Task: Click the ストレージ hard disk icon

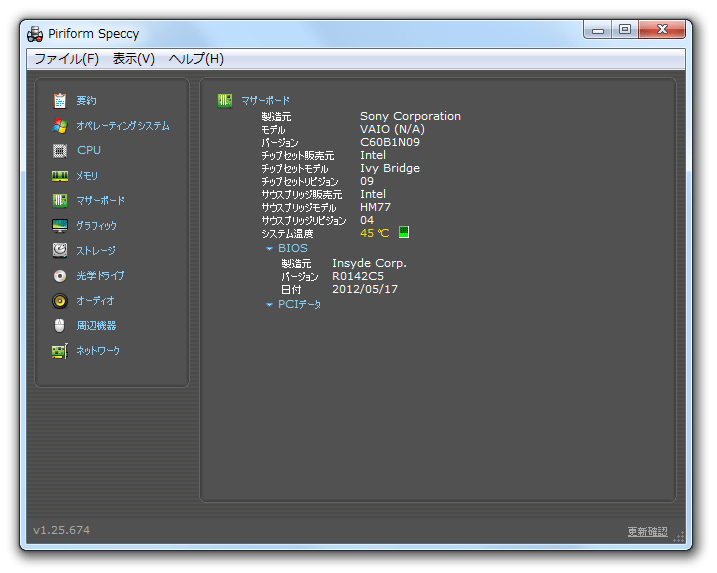Action: 60,251
